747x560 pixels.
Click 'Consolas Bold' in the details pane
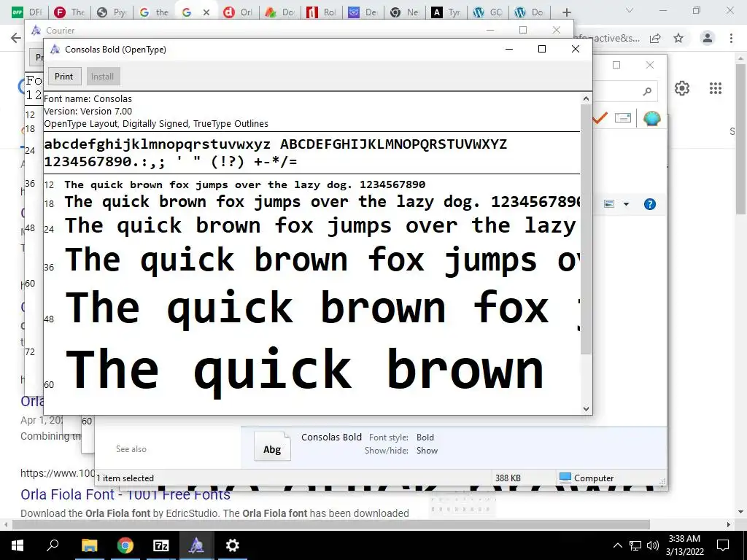[331, 437]
